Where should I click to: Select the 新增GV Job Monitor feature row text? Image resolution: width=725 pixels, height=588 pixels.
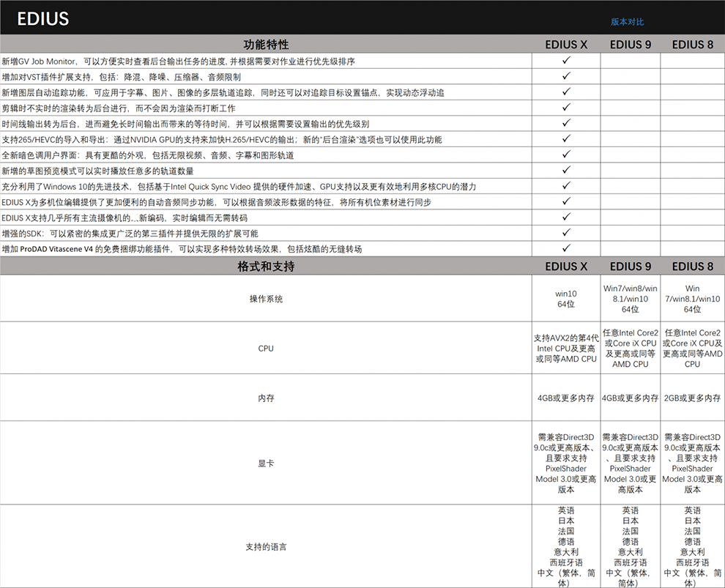coord(178,62)
